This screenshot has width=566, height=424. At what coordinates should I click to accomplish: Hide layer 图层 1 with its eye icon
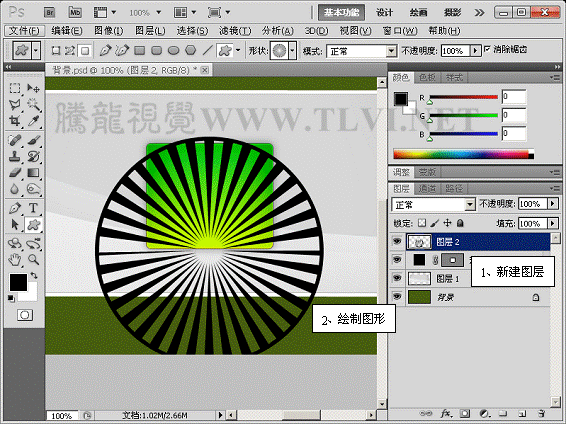(397, 278)
